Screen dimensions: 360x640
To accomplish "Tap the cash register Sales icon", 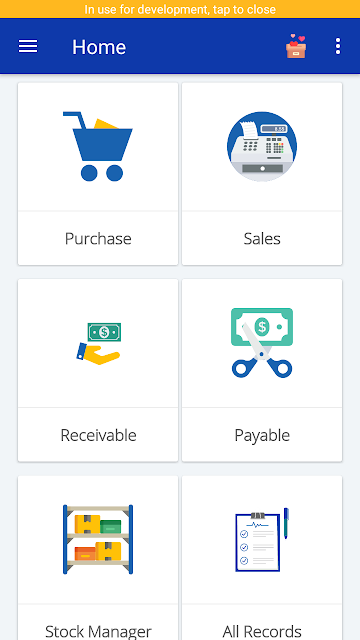I will (x=262, y=146).
